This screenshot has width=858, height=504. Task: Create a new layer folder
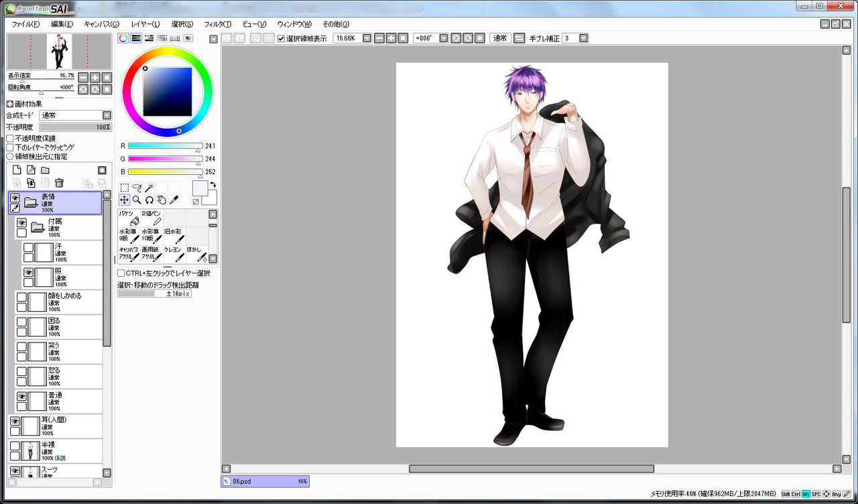pos(45,170)
